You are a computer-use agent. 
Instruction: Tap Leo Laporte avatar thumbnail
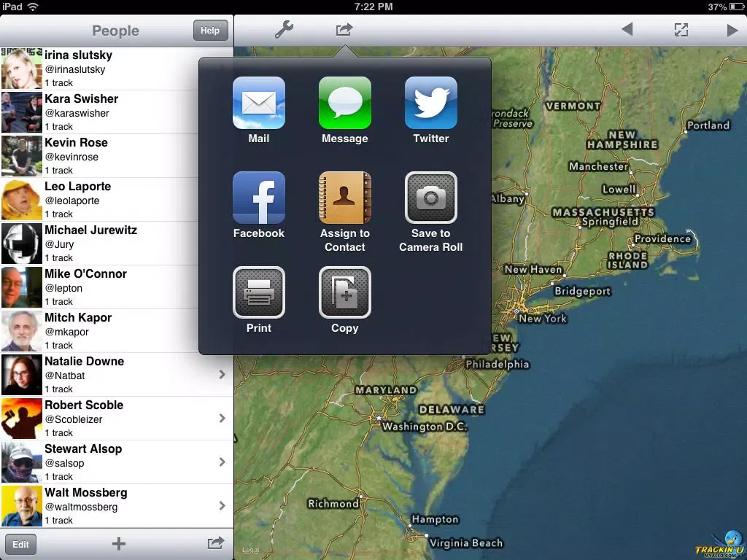22,200
